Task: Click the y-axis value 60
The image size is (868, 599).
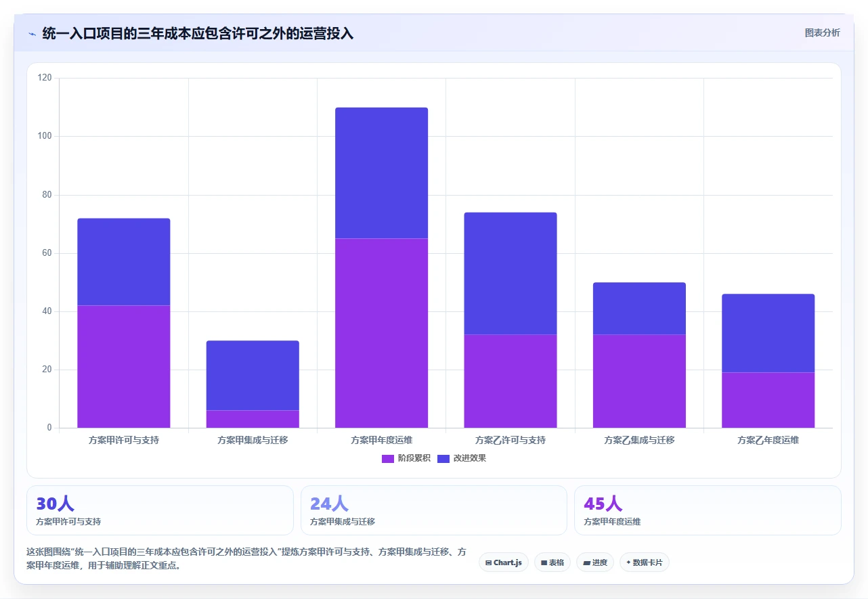Action: click(x=47, y=253)
